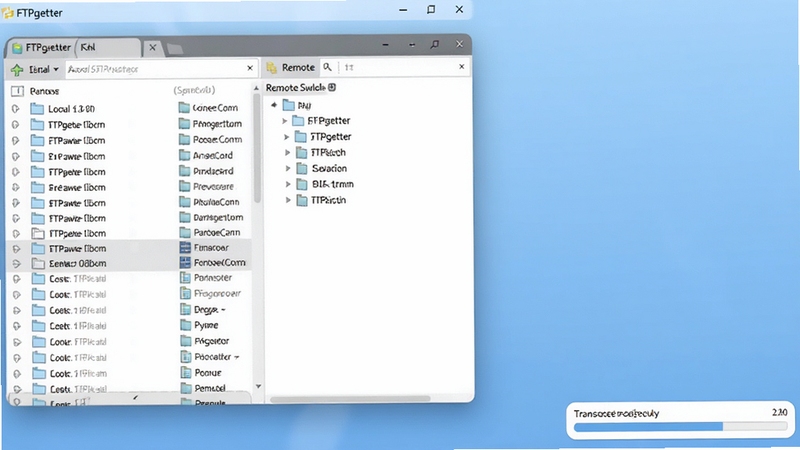Select the Eentact 08bcm folder
Viewport: 800px width, 450px height.
click(69, 264)
